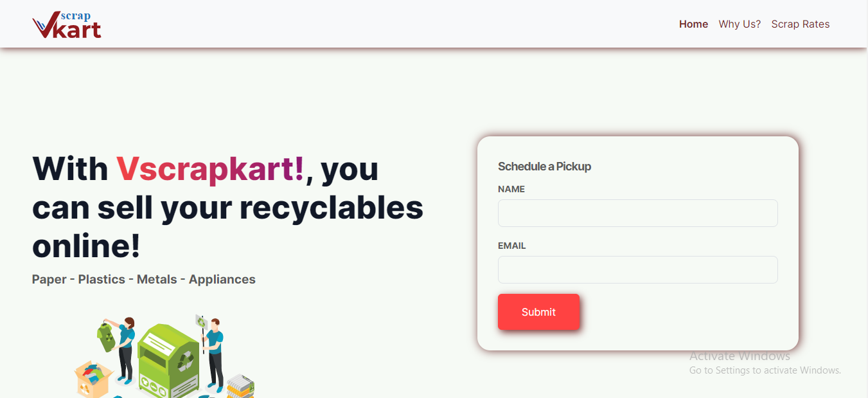Open the Home navigation item

click(x=693, y=24)
